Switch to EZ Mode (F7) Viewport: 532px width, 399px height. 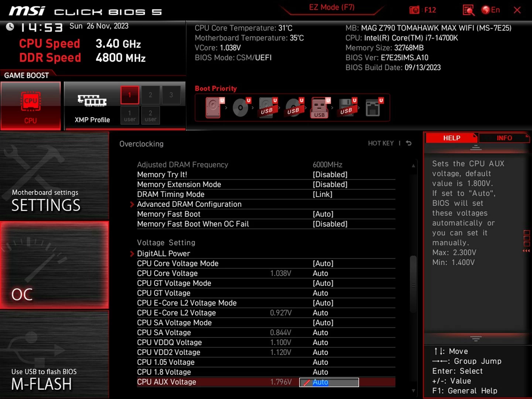click(x=331, y=8)
